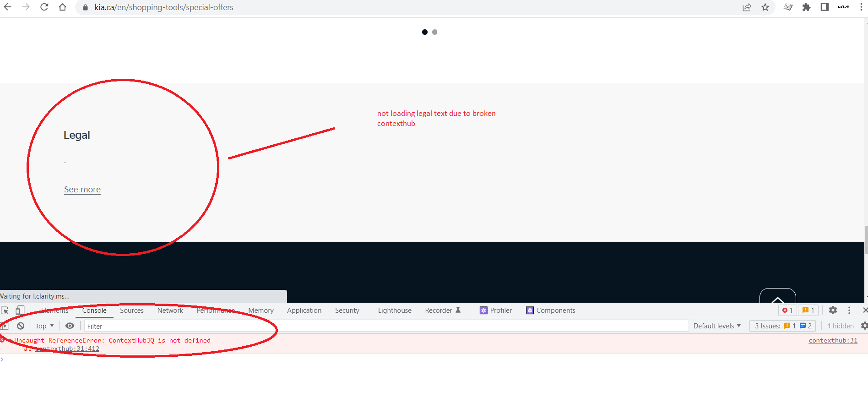Screen dimensions: 868x414
Task: Open the top frame context dropdown
Action: pyautogui.click(x=43, y=326)
